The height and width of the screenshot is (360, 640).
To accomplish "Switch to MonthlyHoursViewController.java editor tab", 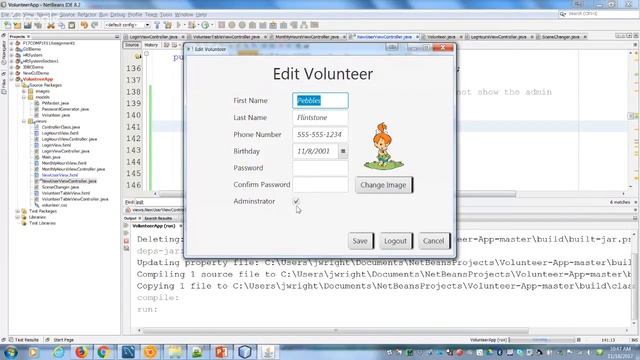I will click(x=307, y=37).
